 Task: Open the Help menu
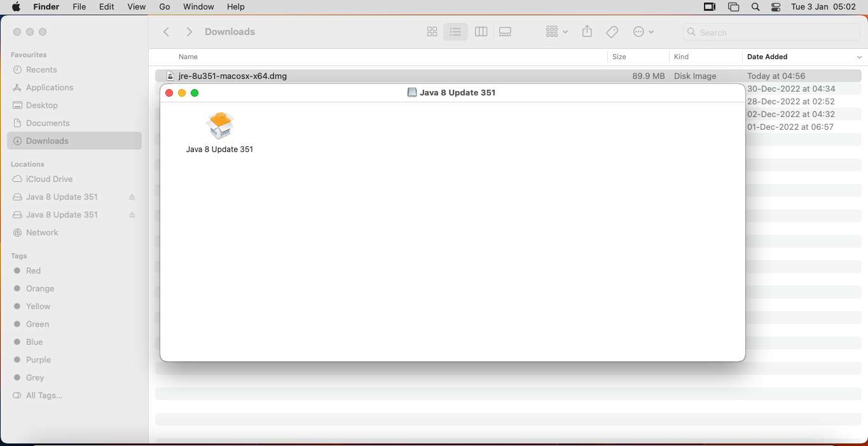tap(236, 7)
